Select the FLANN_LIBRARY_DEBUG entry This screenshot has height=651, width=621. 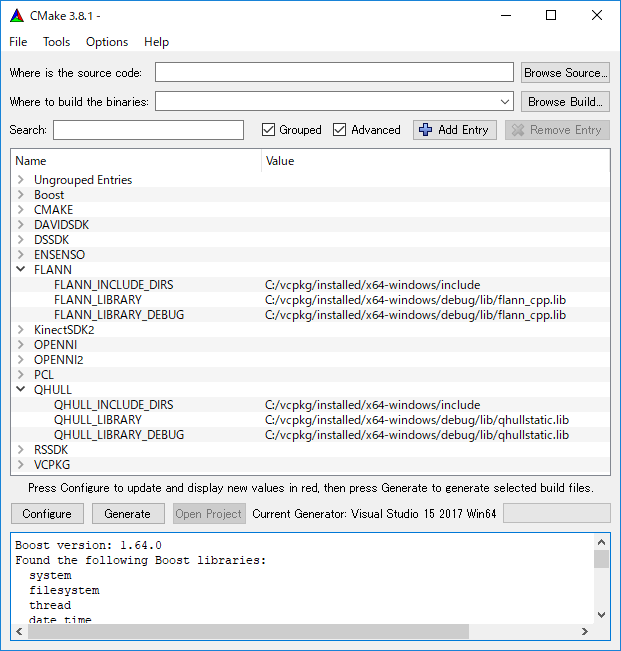(x=119, y=315)
